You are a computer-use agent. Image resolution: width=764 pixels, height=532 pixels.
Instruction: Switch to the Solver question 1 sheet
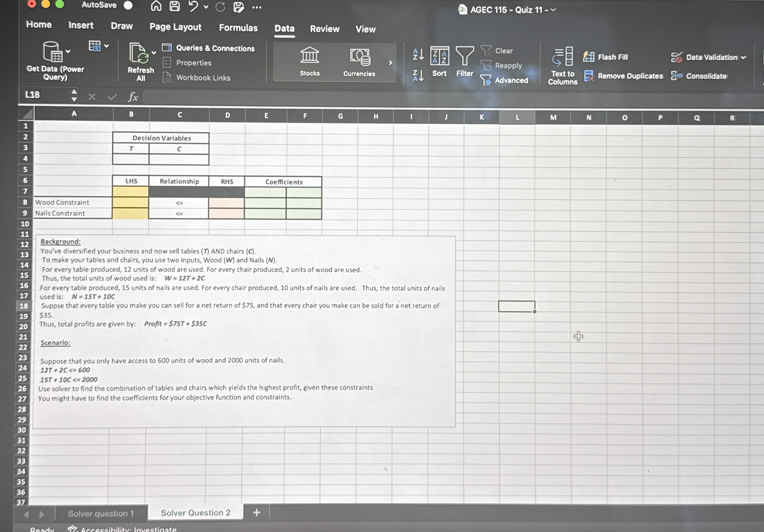click(101, 513)
